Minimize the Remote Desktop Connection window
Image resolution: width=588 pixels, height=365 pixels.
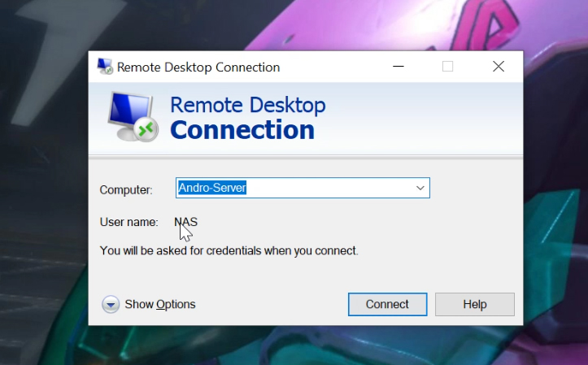click(x=399, y=67)
